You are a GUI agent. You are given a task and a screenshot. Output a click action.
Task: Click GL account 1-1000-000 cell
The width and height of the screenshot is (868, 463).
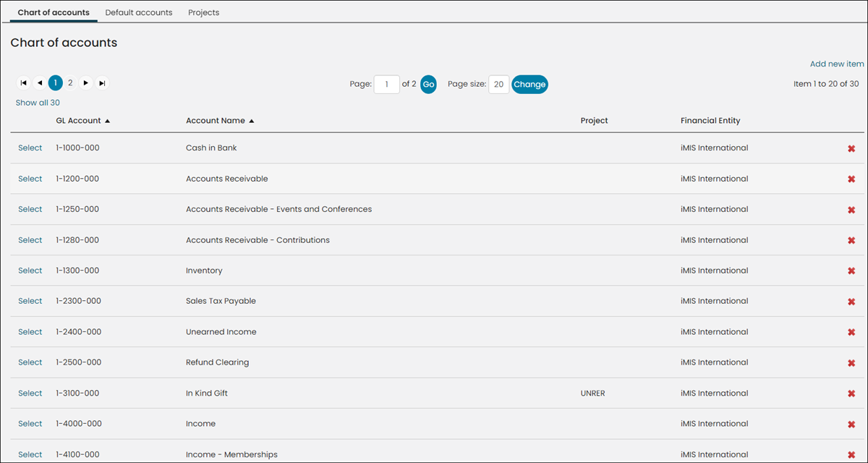coord(77,148)
